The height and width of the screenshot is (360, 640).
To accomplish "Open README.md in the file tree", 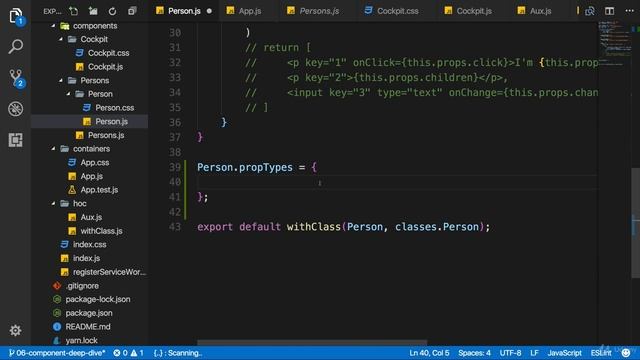I will [x=87, y=327].
